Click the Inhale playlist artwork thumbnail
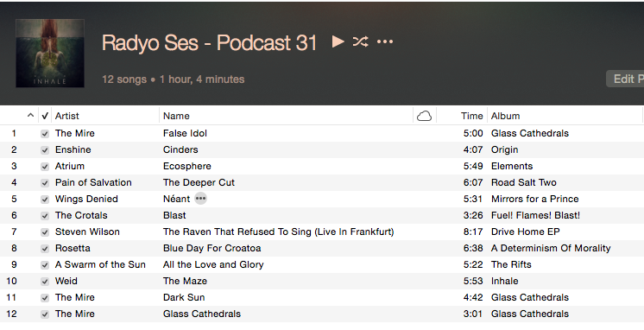The width and height of the screenshot is (644, 330). [x=50, y=53]
